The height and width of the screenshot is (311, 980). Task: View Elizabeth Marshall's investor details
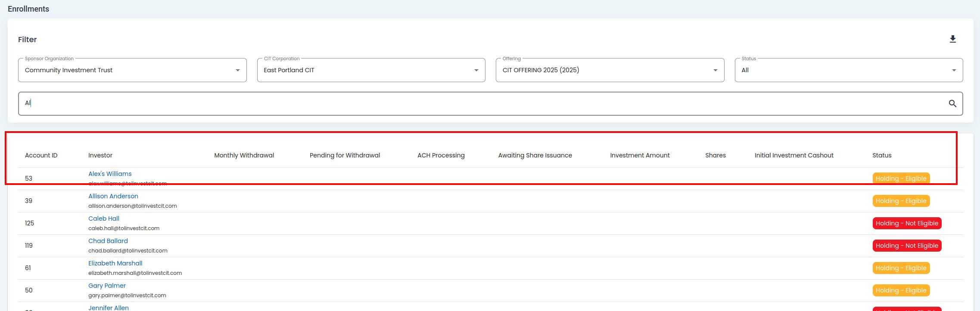pos(115,263)
